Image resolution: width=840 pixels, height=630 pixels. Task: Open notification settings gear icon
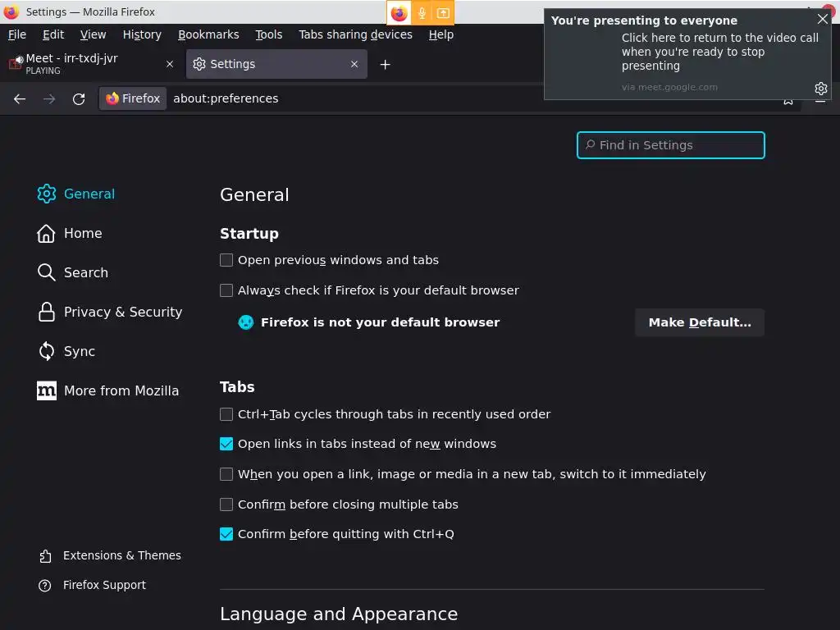point(820,89)
